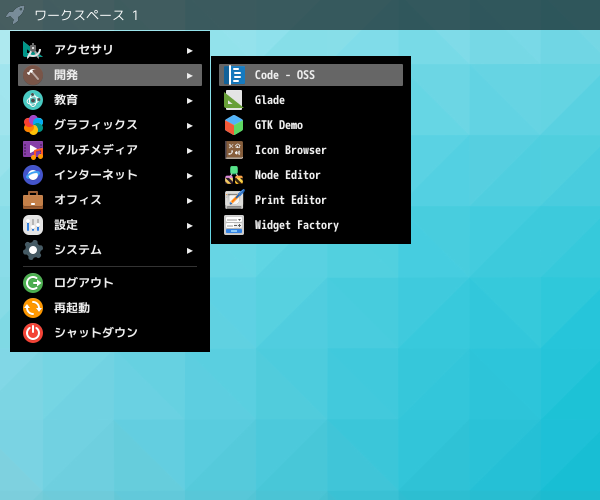Launch Print Editor from the submenu
600x500 pixels.
[x=311, y=200]
